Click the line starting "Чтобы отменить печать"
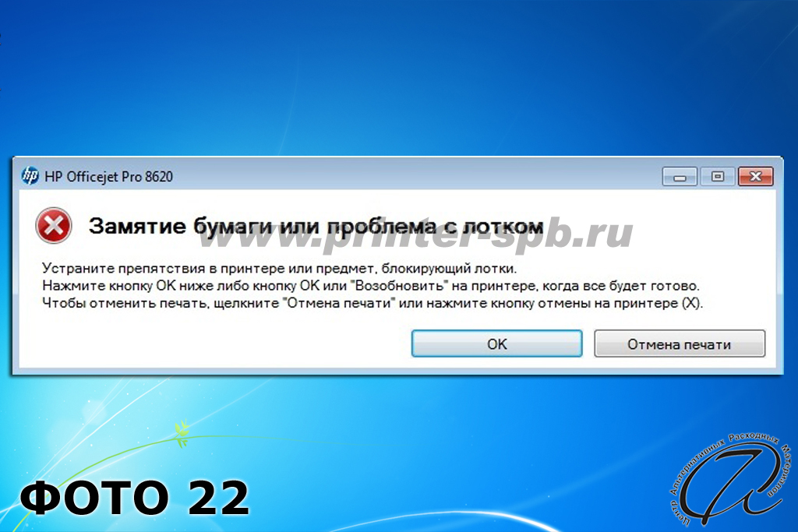 pos(373,303)
